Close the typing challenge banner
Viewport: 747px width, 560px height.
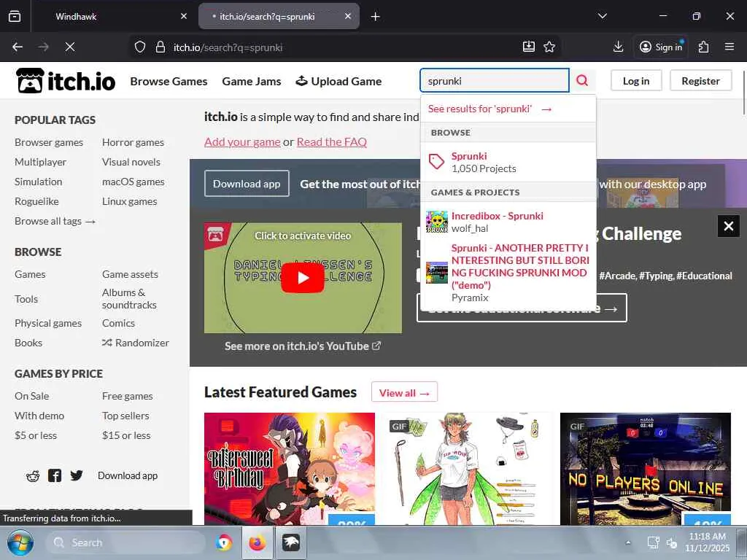(729, 226)
